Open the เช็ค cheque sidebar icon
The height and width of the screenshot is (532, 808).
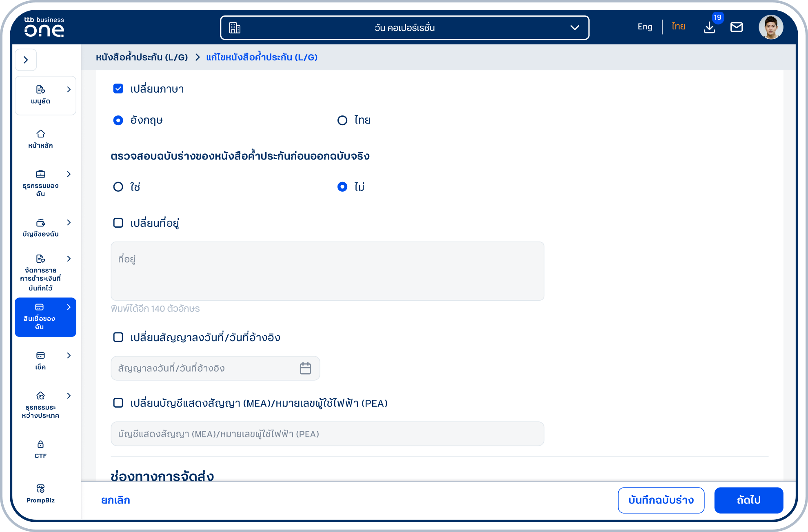click(40, 355)
